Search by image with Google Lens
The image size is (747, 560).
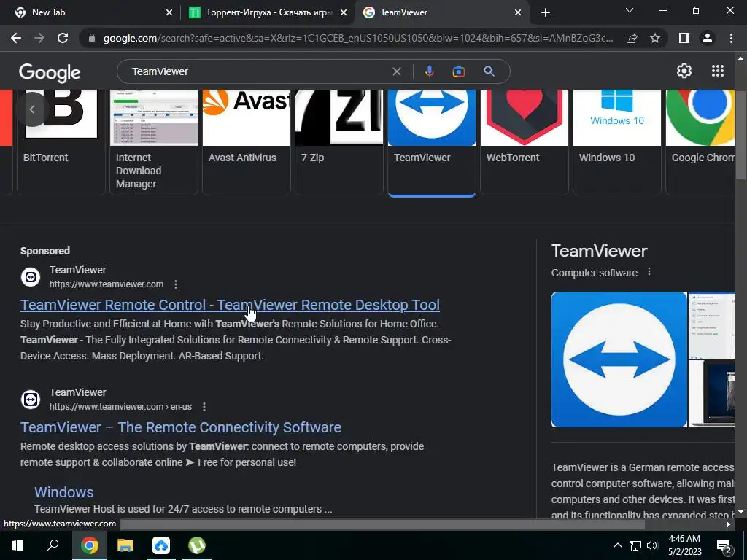point(458,71)
